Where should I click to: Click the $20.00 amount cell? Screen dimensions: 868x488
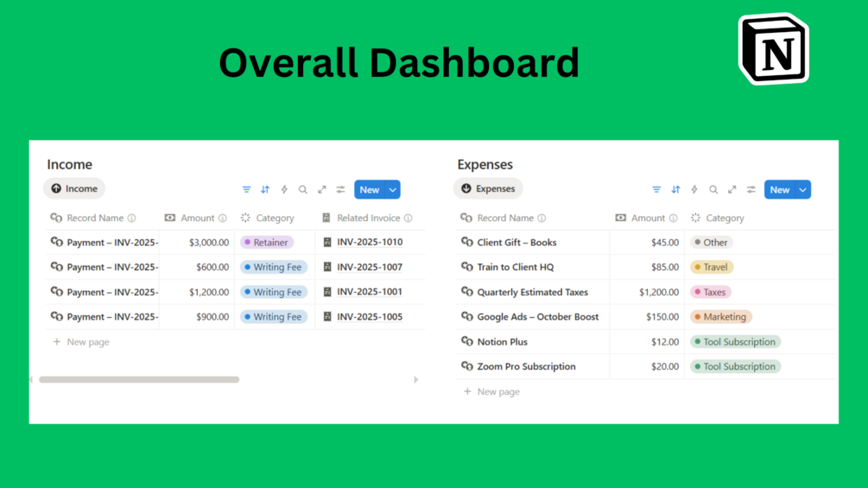(x=647, y=367)
